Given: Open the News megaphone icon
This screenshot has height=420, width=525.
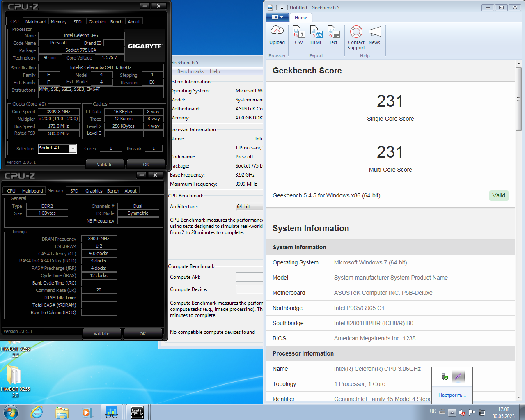Looking at the screenshot, I should pos(374,35).
